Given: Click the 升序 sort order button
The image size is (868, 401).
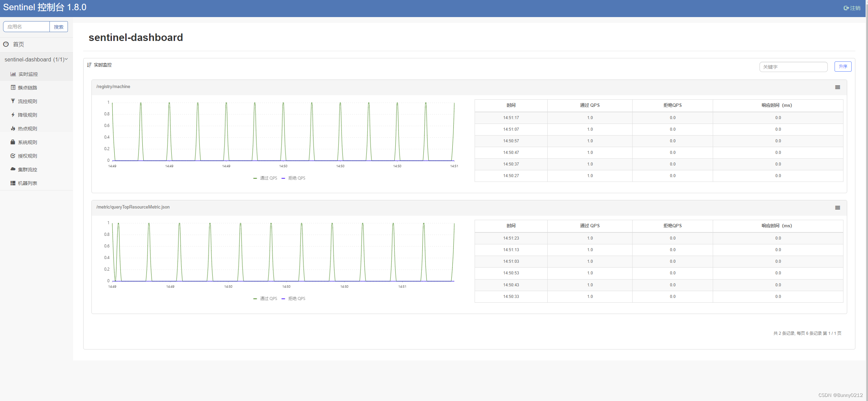Looking at the screenshot, I should tap(843, 67).
